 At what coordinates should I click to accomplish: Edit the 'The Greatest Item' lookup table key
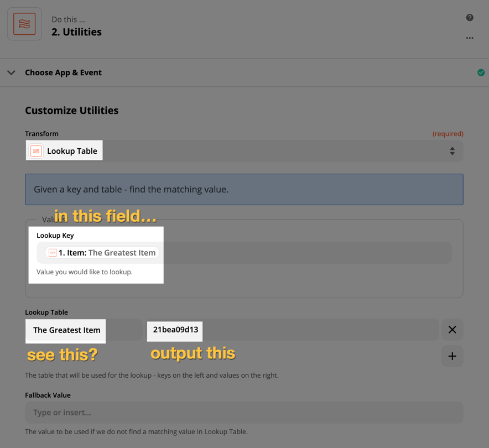point(84,330)
